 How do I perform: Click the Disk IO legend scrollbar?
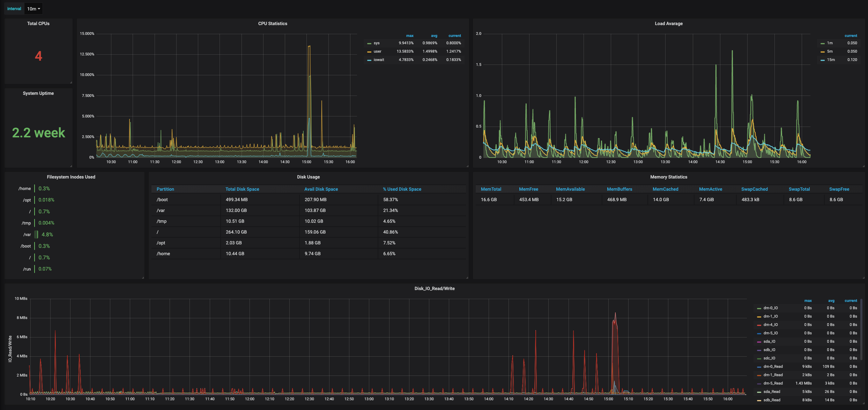tap(861, 329)
